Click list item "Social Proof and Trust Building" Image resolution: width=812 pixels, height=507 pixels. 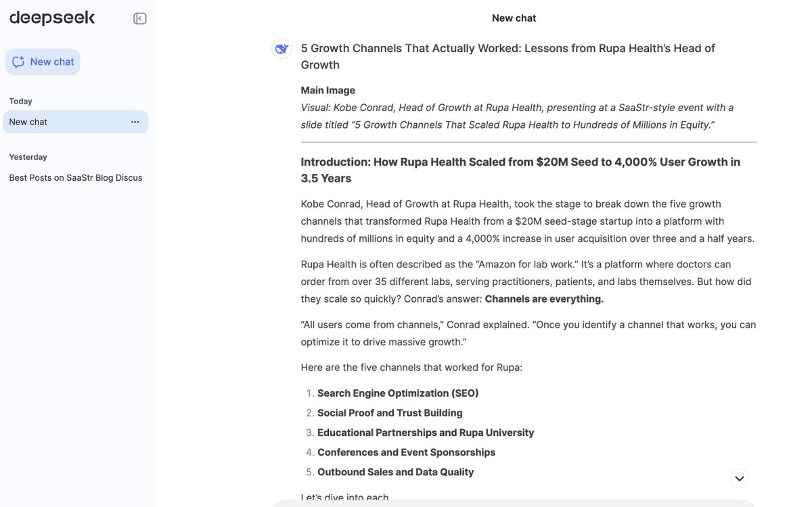(x=390, y=412)
